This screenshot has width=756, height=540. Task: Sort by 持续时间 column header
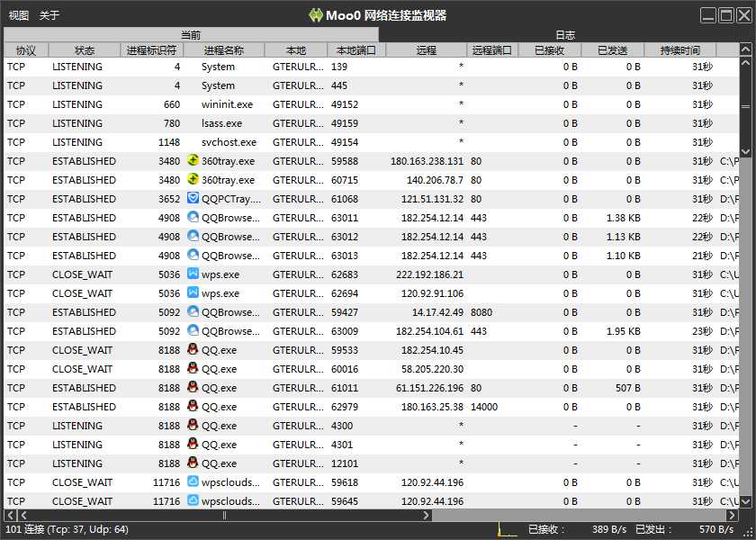click(x=679, y=50)
